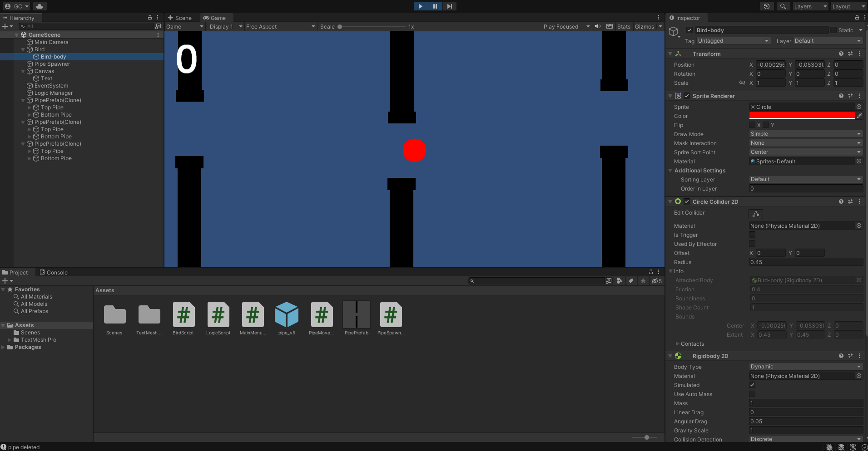Adjust the Game view Scale slider
Viewport: 868px width, 451px height.
372,27
